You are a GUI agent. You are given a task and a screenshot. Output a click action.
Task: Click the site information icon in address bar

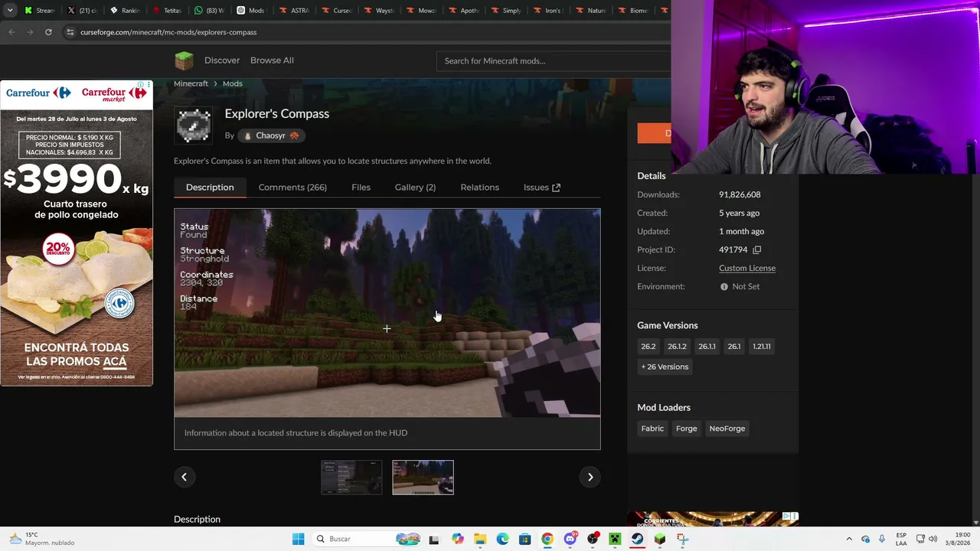coord(70,32)
